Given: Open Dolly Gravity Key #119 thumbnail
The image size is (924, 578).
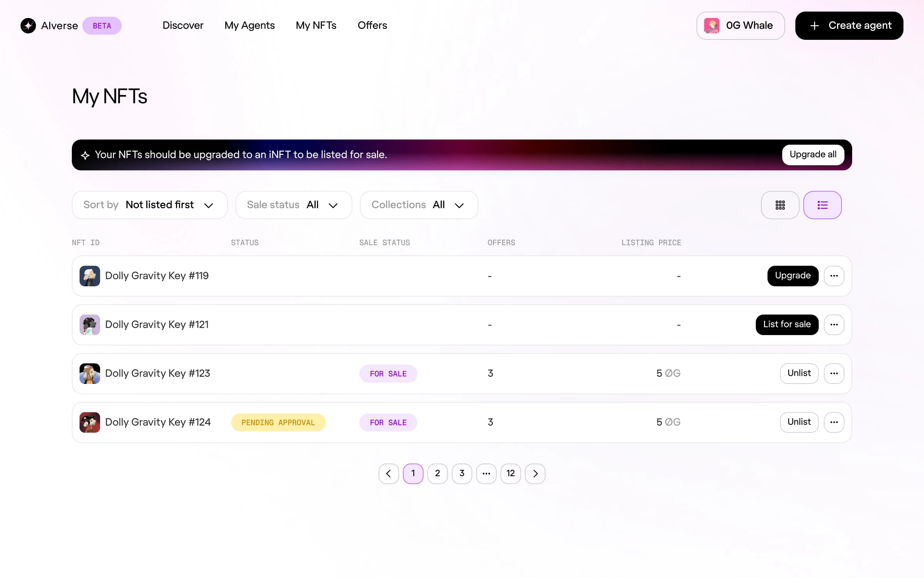Looking at the screenshot, I should (90, 276).
